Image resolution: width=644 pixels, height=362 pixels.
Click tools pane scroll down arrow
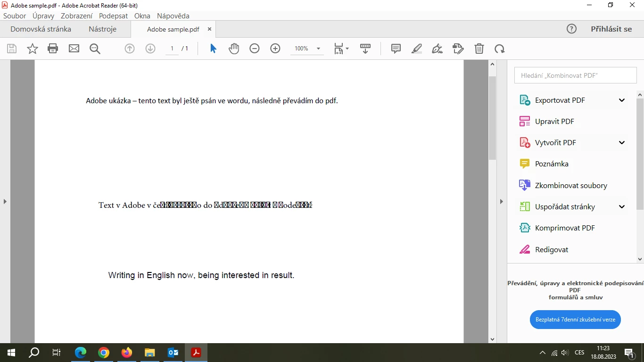(640, 259)
